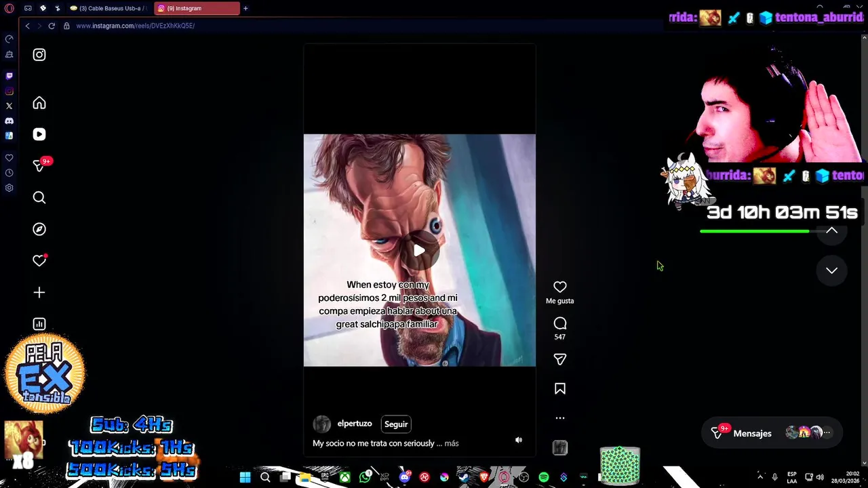This screenshot has width=868, height=488.
Task: Open reel more options ellipsis
Action: point(560,418)
